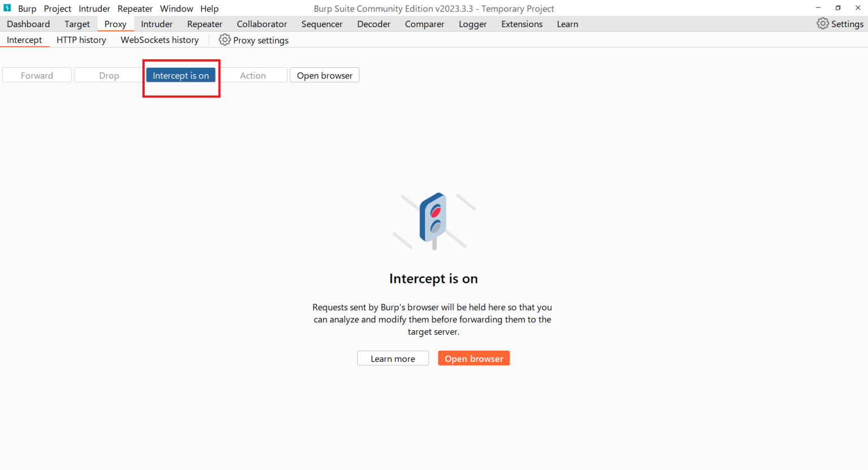
Task: Expand the Action dropdown button
Action: [x=253, y=76]
